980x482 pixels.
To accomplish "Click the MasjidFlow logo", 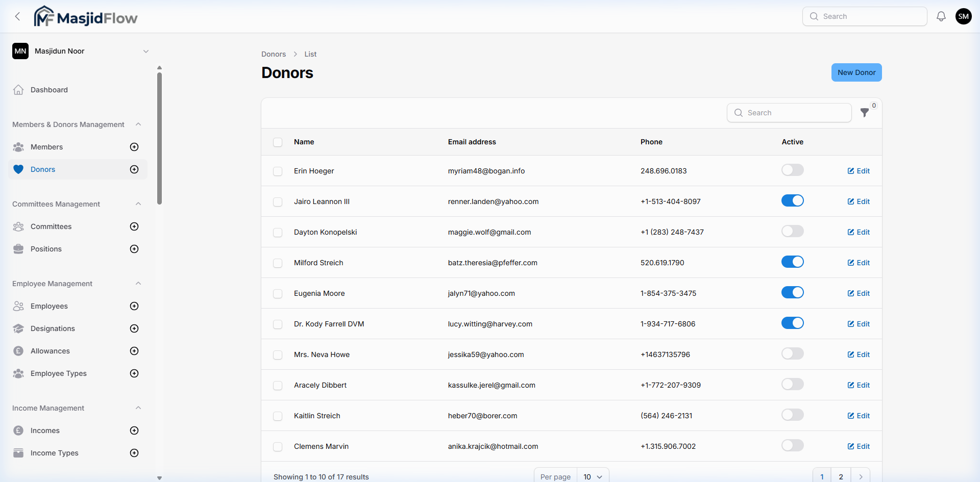I will 85,16.
